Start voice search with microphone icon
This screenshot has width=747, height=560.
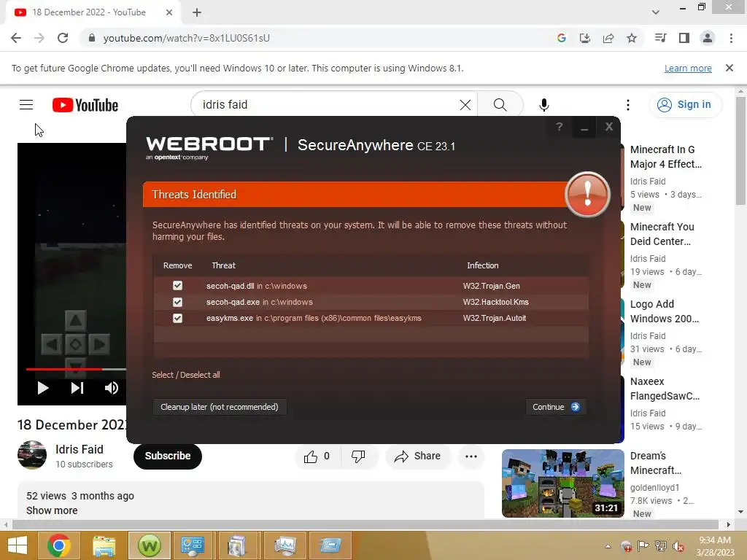point(543,105)
